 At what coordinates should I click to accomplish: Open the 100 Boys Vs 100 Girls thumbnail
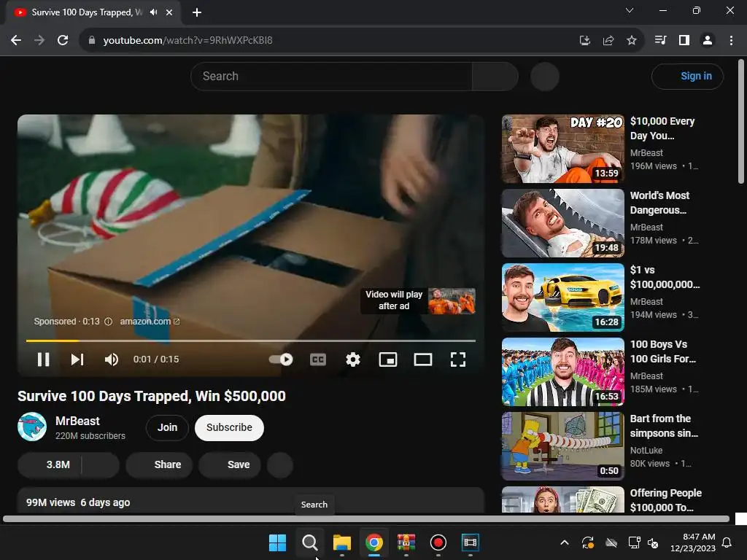click(x=562, y=372)
